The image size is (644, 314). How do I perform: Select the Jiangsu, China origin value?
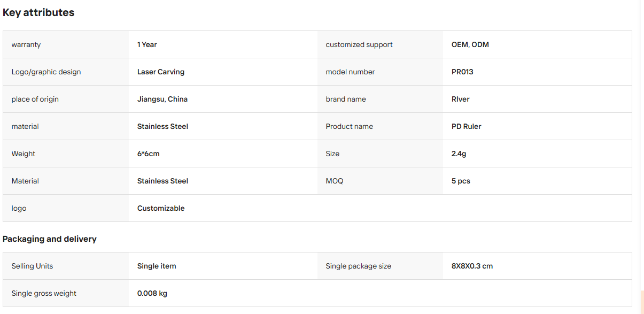pos(162,99)
